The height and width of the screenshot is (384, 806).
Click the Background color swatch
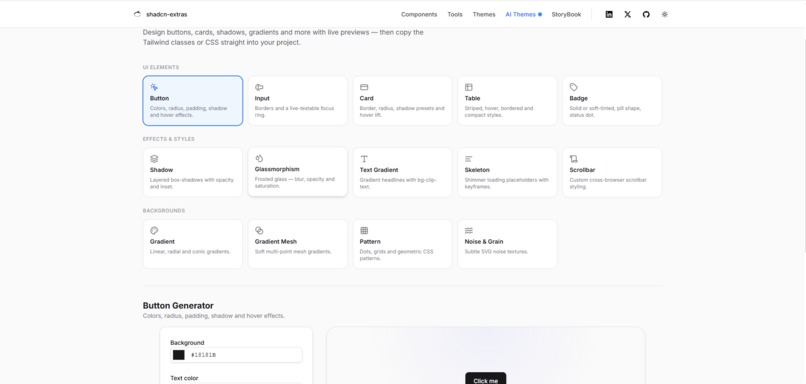pyautogui.click(x=178, y=355)
